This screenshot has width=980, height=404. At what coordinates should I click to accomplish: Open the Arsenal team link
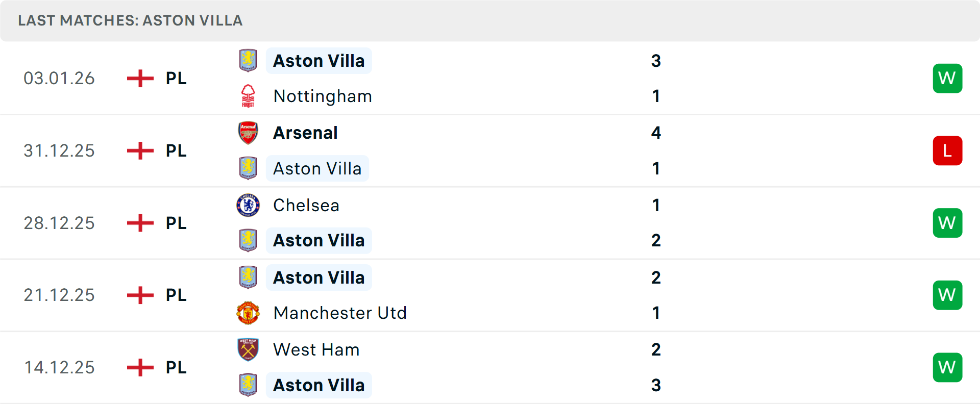click(x=305, y=133)
